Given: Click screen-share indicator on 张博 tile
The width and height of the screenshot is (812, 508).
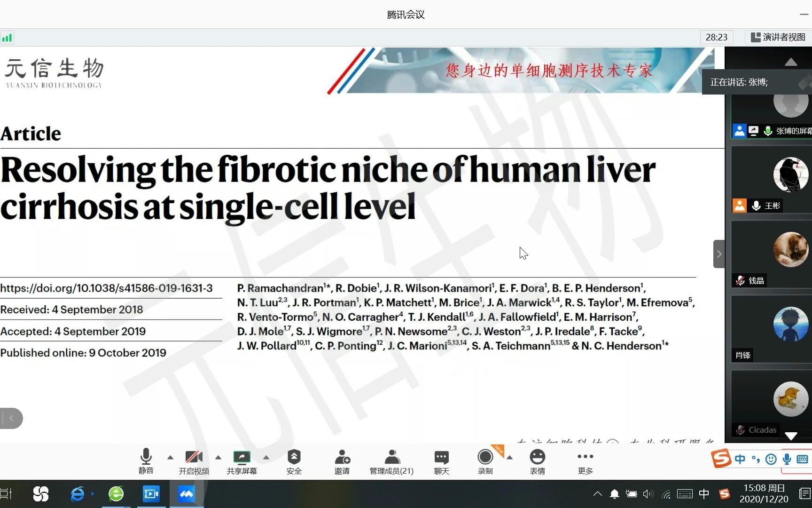Looking at the screenshot, I should tap(754, 131).
